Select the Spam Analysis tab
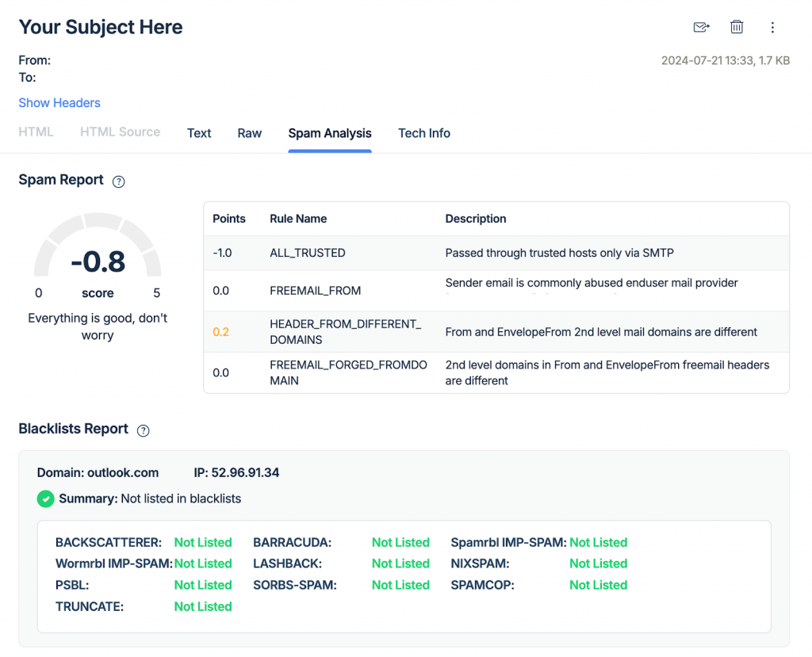The image size is (812, 657). pyautogui.click(x=329, y=134)
